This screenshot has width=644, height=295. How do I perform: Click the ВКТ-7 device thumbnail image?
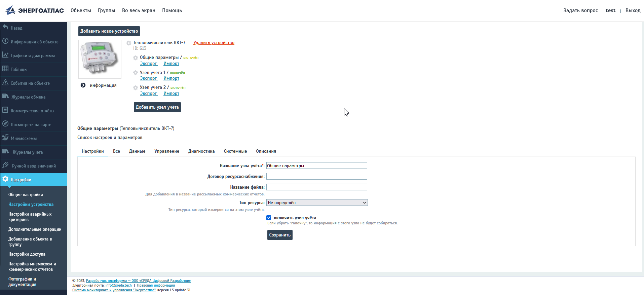coord(100,59)
